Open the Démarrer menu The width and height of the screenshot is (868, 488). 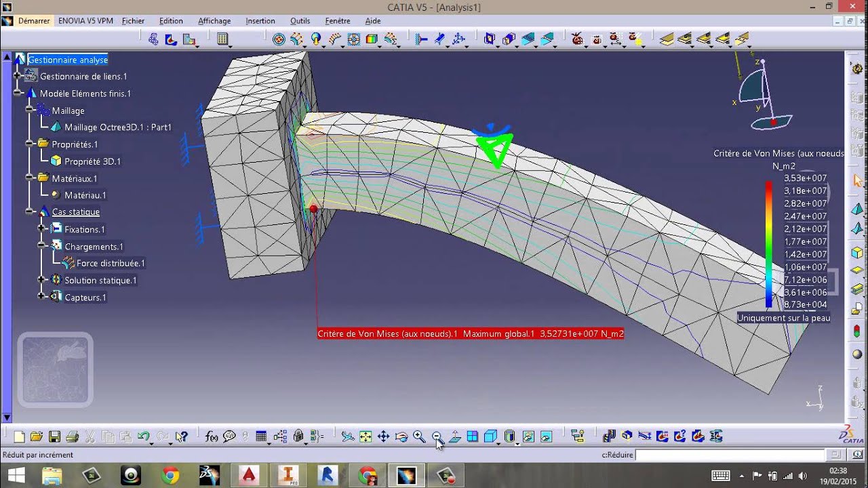click(34, 21)
